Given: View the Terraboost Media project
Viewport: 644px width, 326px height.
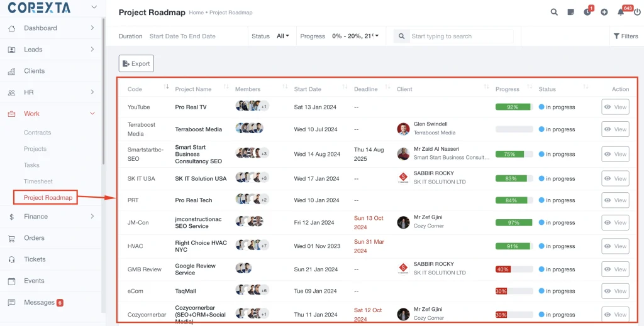Looking at the screenshot, I should 615,129.
